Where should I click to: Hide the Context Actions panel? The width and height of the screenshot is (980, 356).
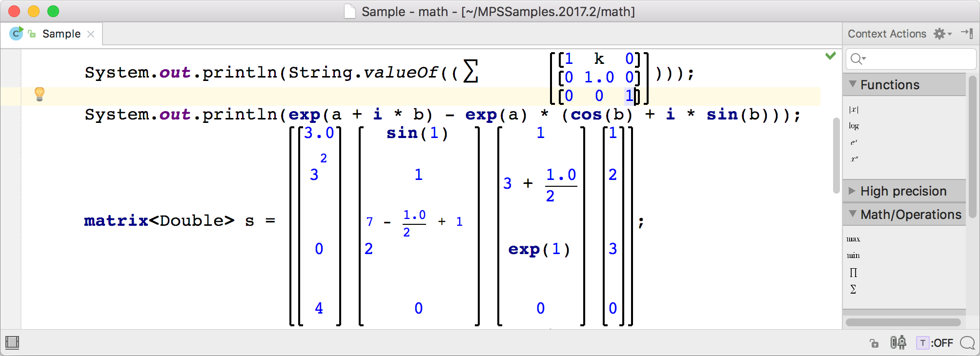pos(967,33)
